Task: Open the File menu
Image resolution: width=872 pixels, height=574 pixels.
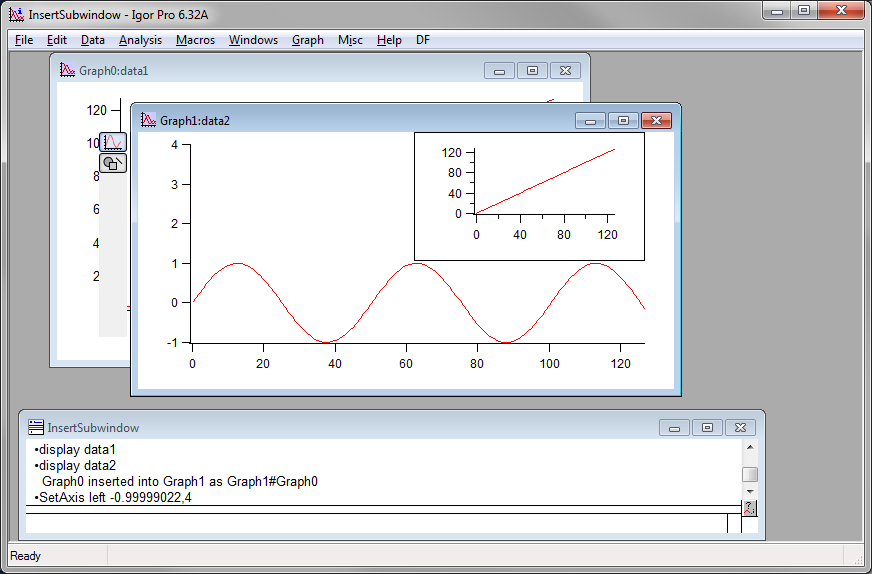Action: (x=24, y=40)
